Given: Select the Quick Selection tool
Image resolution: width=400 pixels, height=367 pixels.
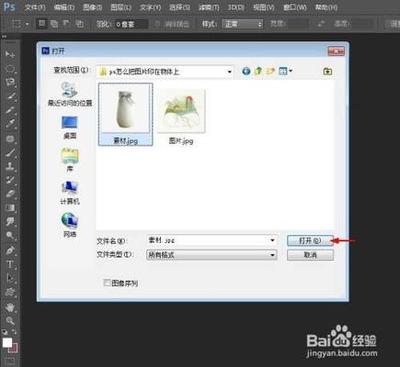Looking at the screenshot, I should (10, 96).
